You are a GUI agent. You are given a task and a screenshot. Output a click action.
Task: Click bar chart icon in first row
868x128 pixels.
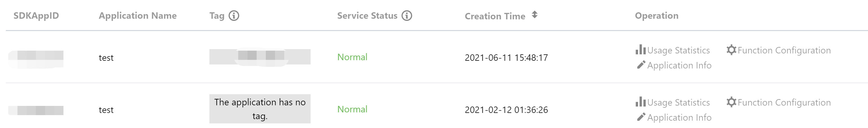(640, 50)
